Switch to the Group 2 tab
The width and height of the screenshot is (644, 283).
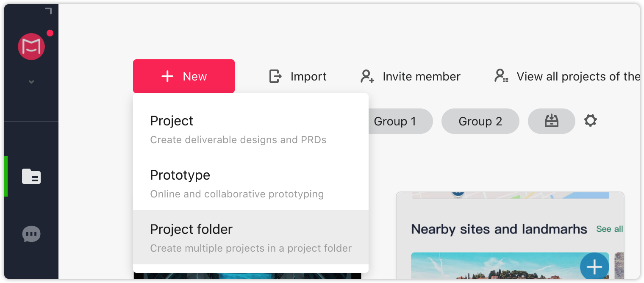(480, 121)
